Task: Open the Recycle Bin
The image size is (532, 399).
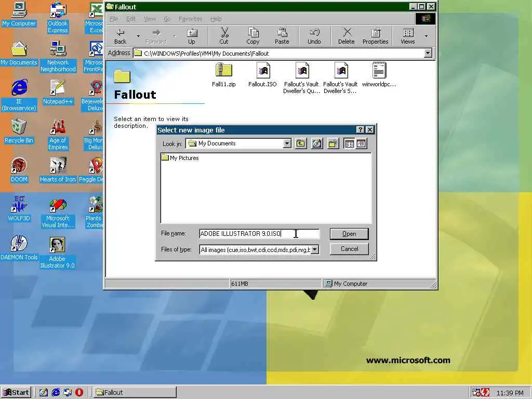Action: tap(19, 131)
